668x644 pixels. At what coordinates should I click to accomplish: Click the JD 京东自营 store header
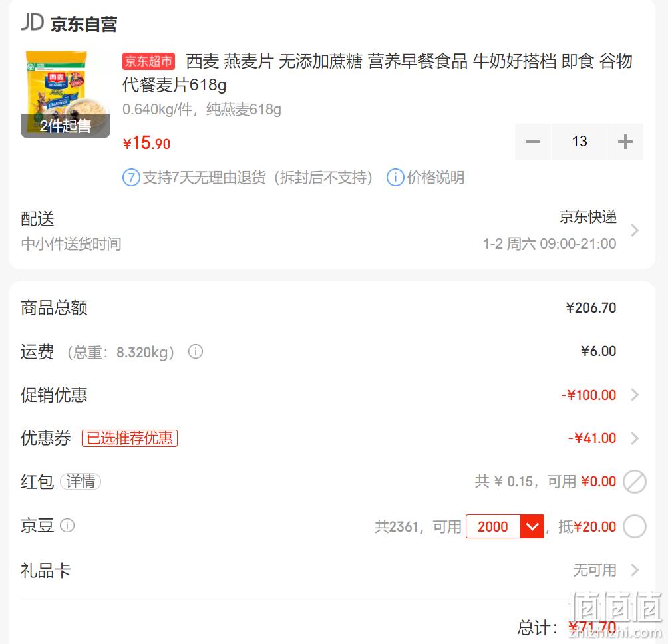69,23
